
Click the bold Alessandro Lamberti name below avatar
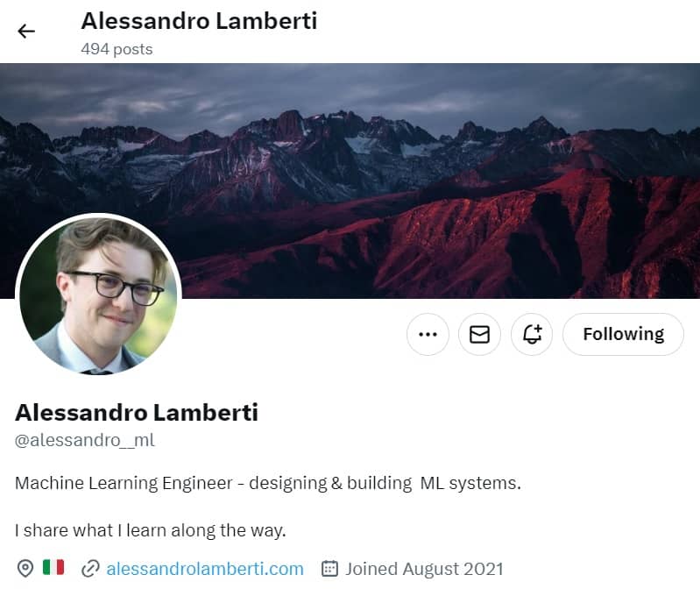pos(137,412)
